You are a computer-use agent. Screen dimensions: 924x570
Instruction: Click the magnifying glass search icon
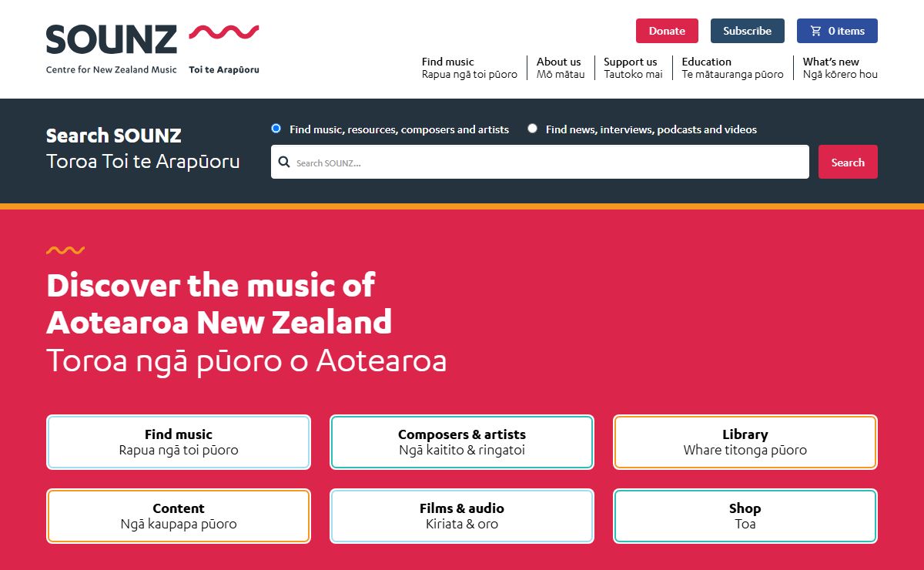284,163
